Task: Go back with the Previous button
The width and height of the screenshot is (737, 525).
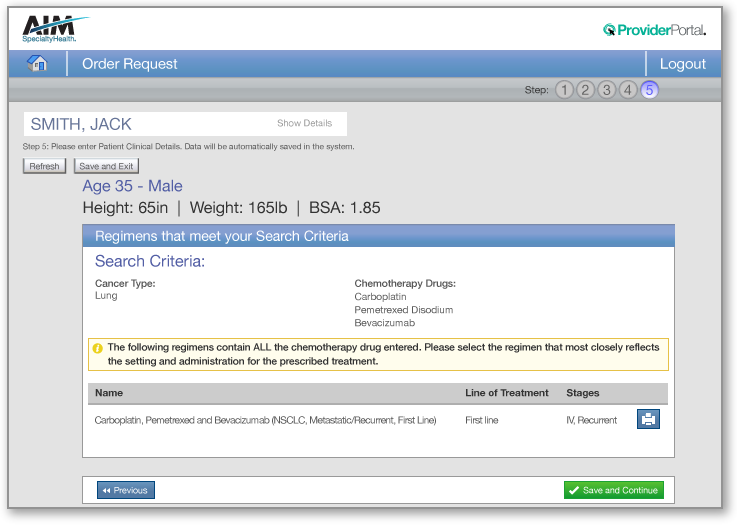Action: (x=125, y=490)
